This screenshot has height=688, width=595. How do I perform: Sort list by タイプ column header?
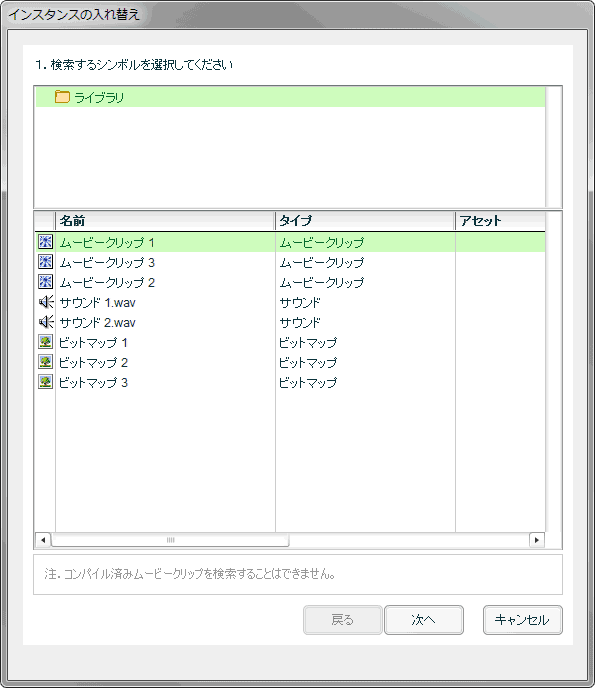365,221
